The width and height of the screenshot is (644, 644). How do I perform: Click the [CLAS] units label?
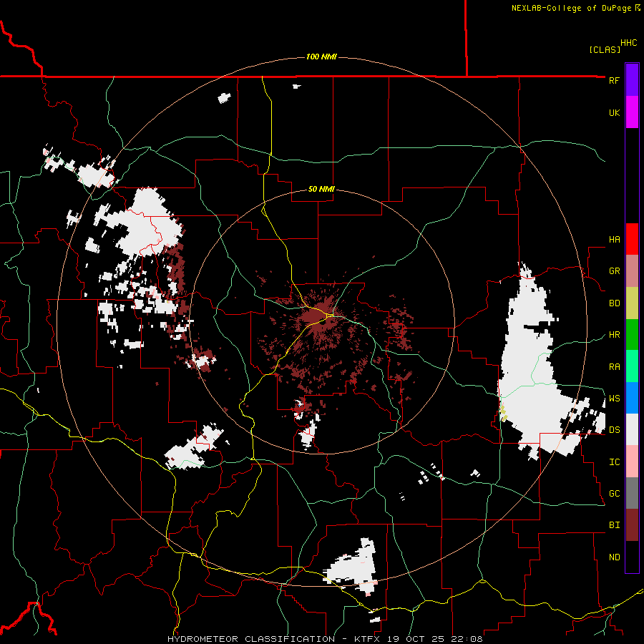pos(605,49)
